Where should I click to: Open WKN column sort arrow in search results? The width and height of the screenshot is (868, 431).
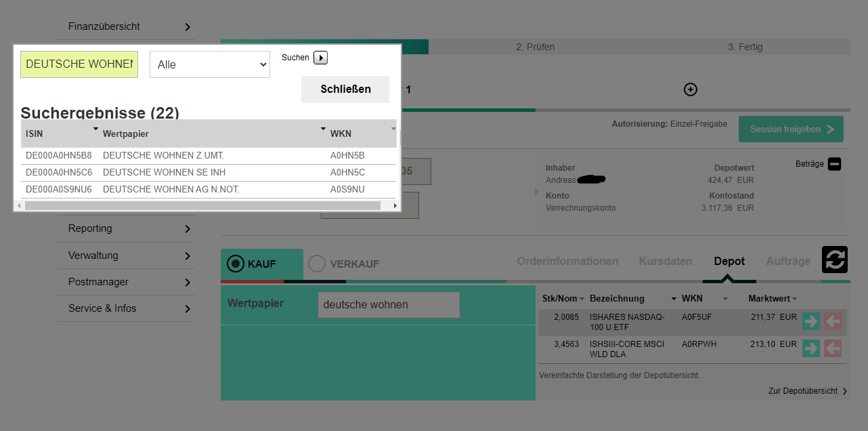pyautogui.click(x=393, y=128)
